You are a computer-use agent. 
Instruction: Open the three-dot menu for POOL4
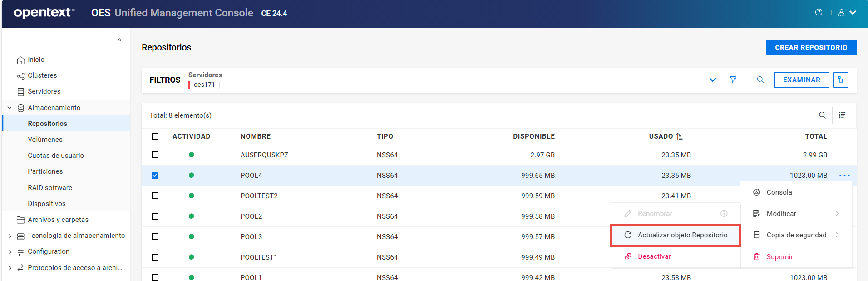[x=844, y=176]
